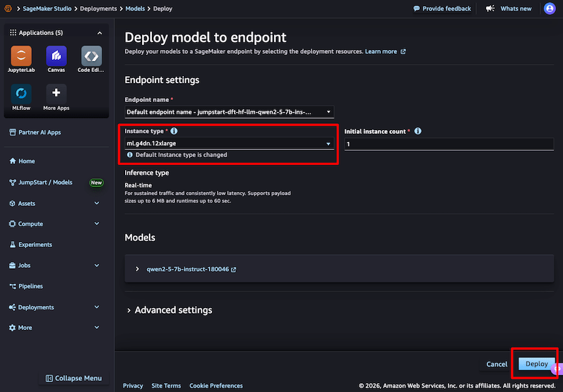
Task: Click Collapse Menu button
Action: point(74,378)
